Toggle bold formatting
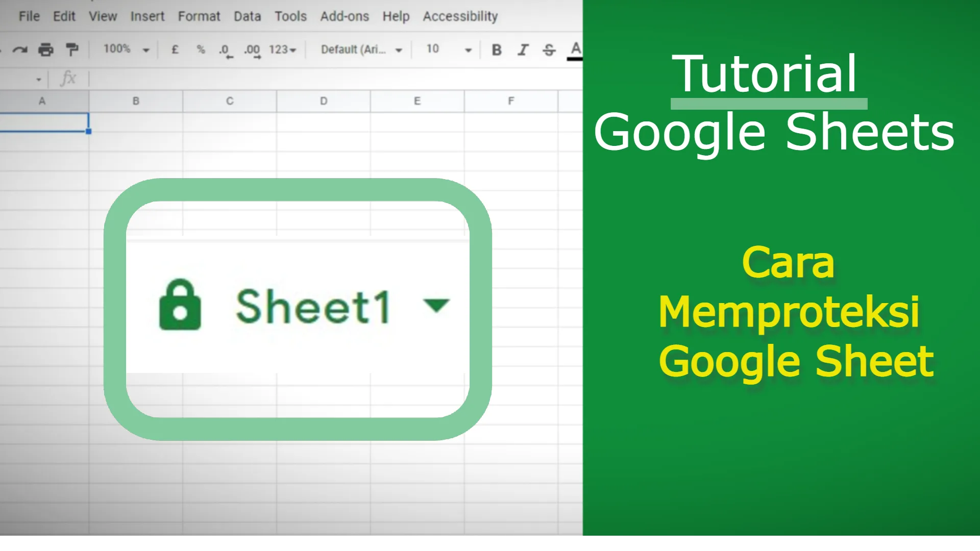980x551 pixels. (496, 49)
